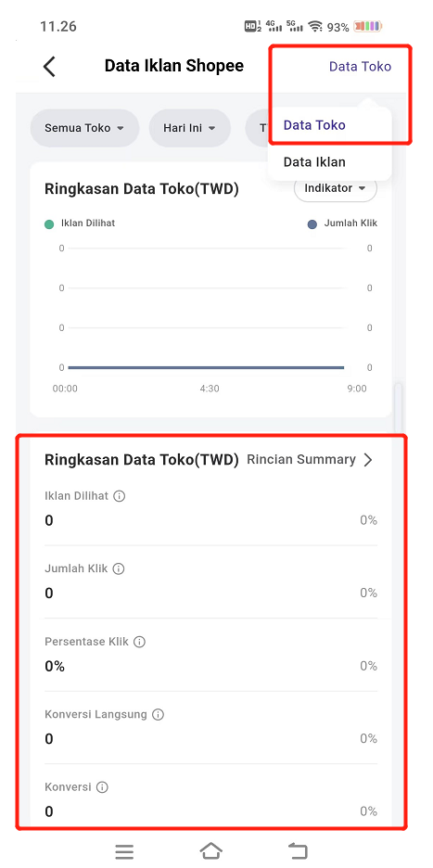Click the vertical scrollbar on the right
This screenshot has height=868, width=433.
398,407
